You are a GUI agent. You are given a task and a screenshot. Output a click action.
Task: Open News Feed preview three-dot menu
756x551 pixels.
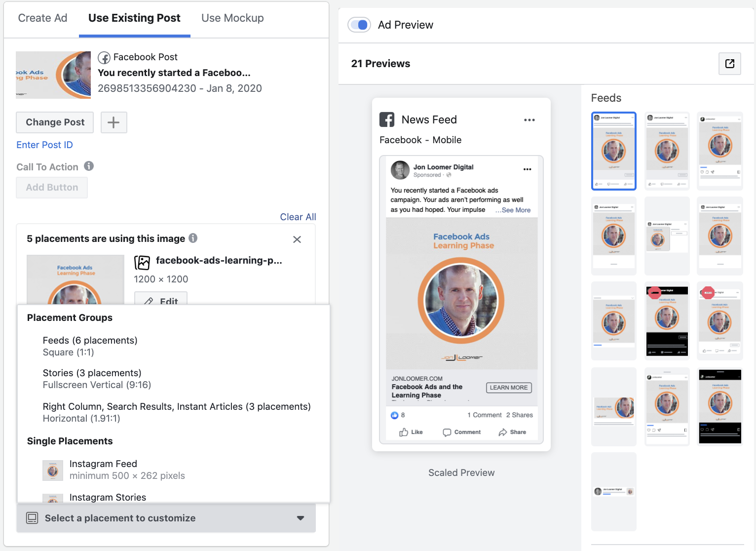coord(529,120)
